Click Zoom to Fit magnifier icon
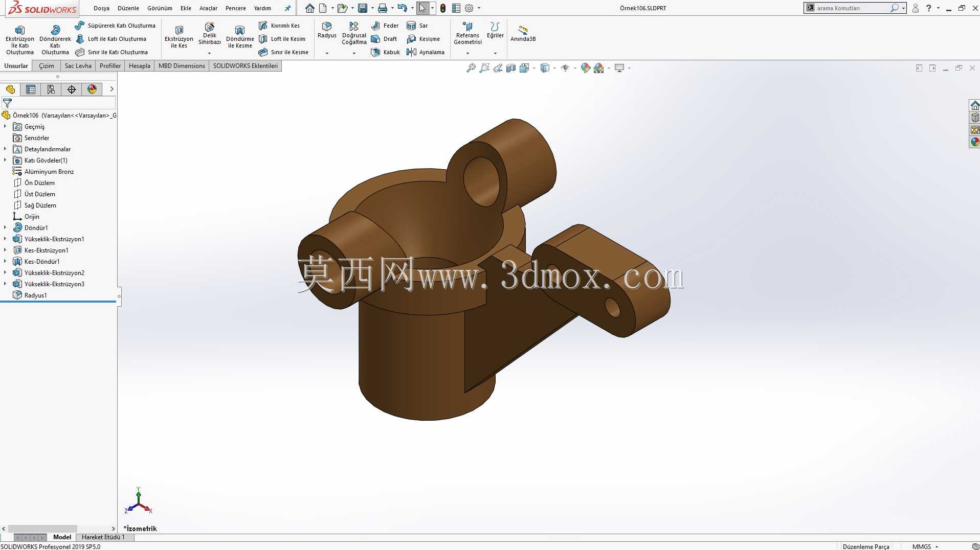The height and width of the screenshot is (550, 980). [471, 68]
